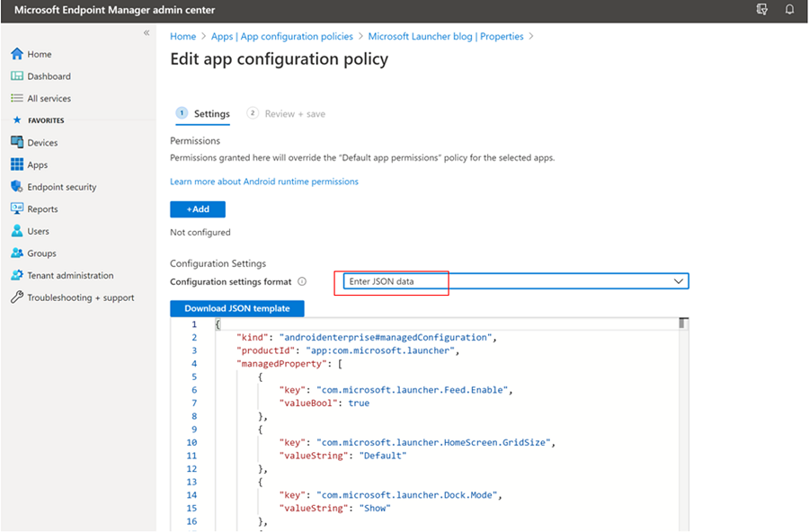This screenshot has width=809, height=532.
Task: Open Troubleshooting + support menu item
Action: tap(81, 297)
